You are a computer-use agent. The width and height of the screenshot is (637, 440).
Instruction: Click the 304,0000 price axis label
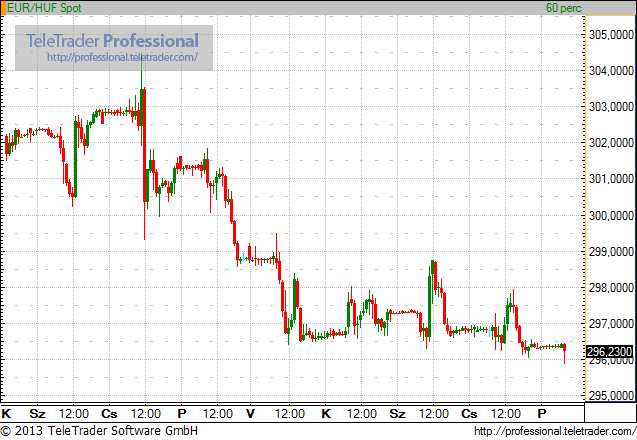pos(611,71)
